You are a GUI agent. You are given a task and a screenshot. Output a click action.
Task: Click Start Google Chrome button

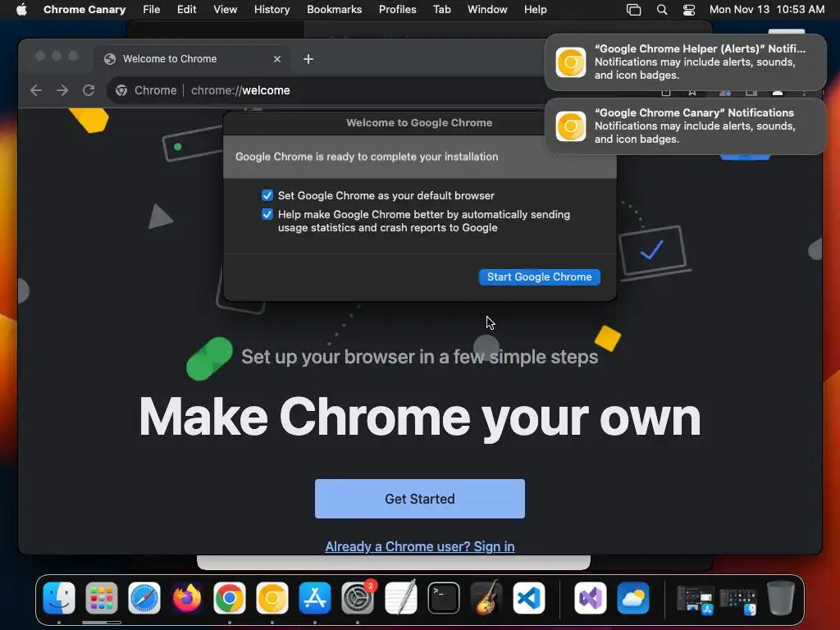pyautogui.click(x=540, y=277)
